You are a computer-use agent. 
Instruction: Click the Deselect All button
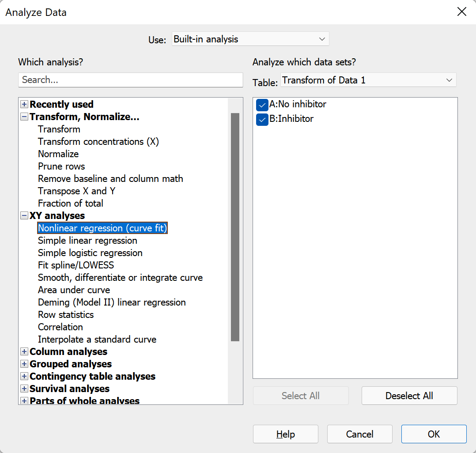coord(409,396)
